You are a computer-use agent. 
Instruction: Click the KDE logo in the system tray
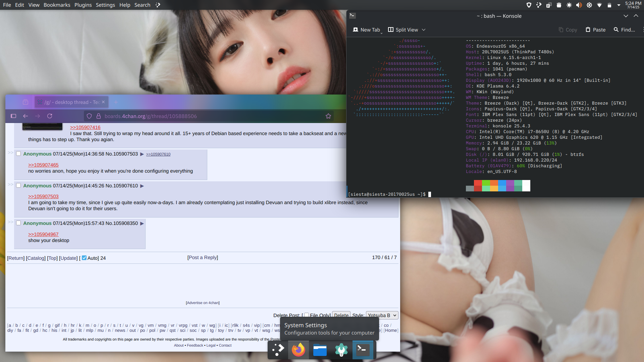(x=539, y=5)
